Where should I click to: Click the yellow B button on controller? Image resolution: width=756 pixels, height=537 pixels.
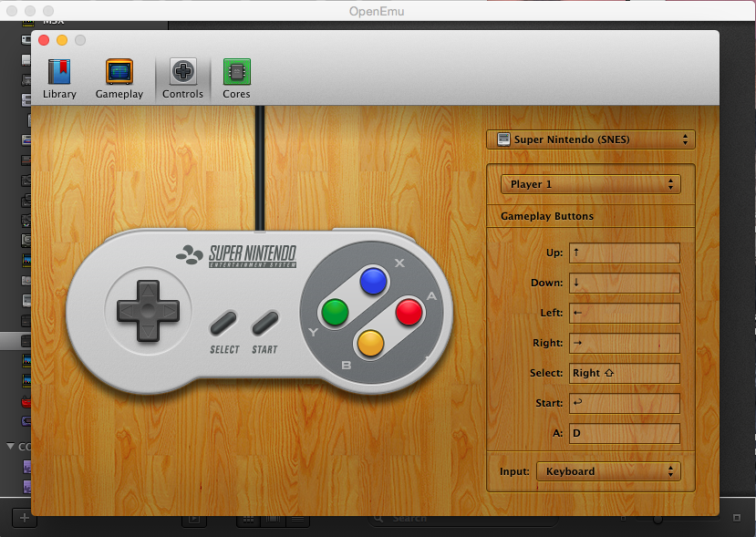371,343
